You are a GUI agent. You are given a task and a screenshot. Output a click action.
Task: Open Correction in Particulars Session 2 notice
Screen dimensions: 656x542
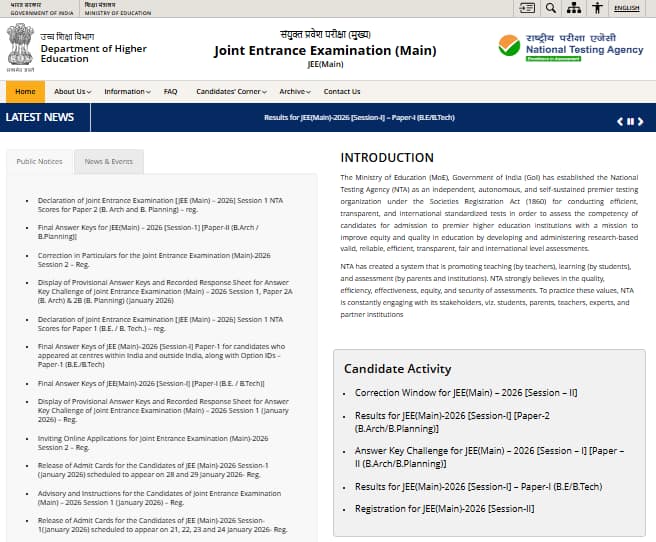(x=154, y=260)
